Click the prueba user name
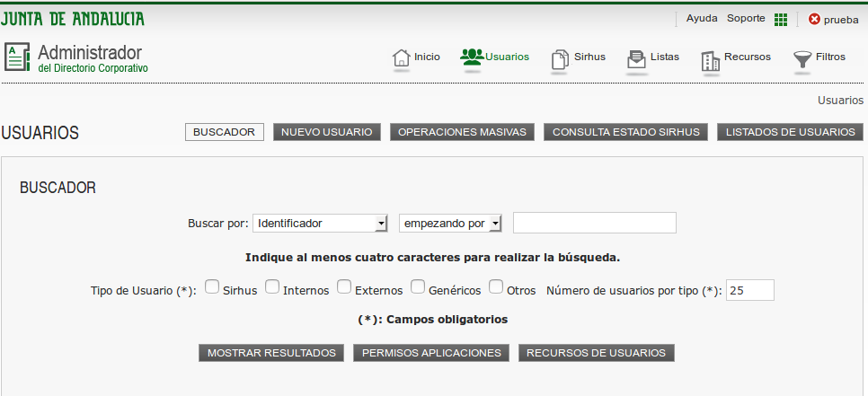The image size is (868, 396). click(x=841, y=20)
